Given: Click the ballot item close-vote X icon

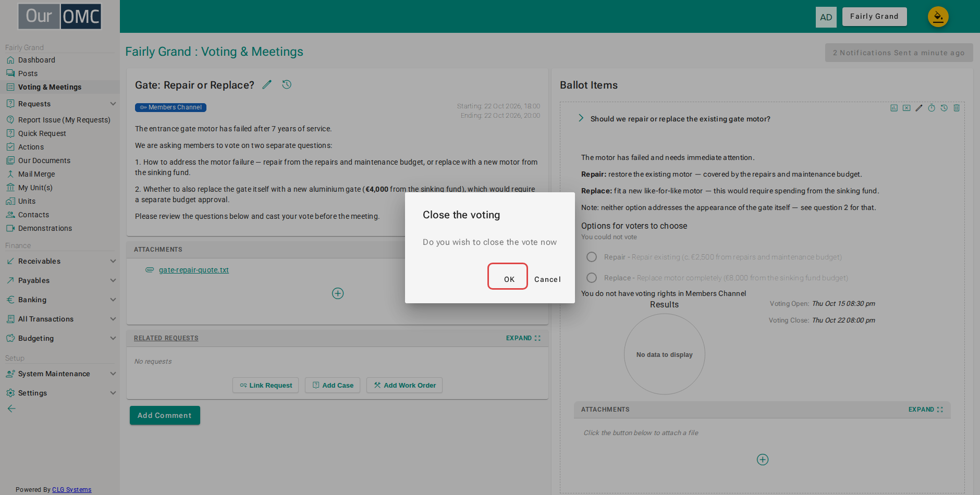Looking at the screenshot, I should tap(906, 108).
